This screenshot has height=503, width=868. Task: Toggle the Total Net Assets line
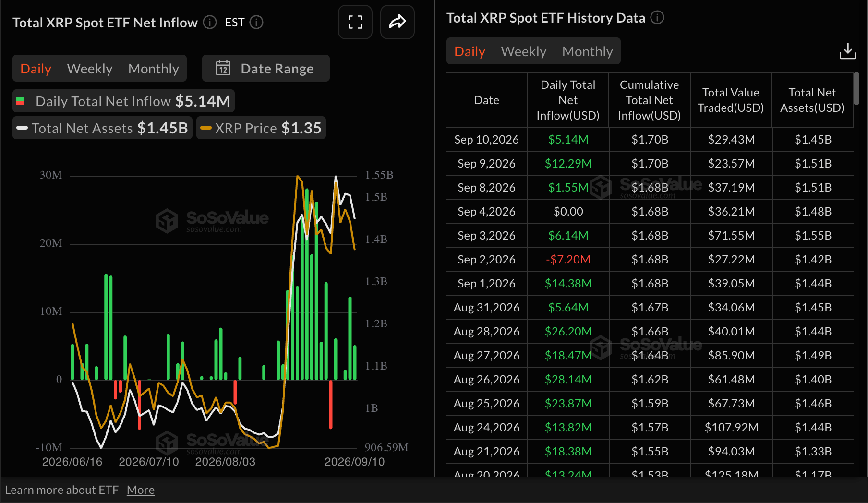[103, 128]
